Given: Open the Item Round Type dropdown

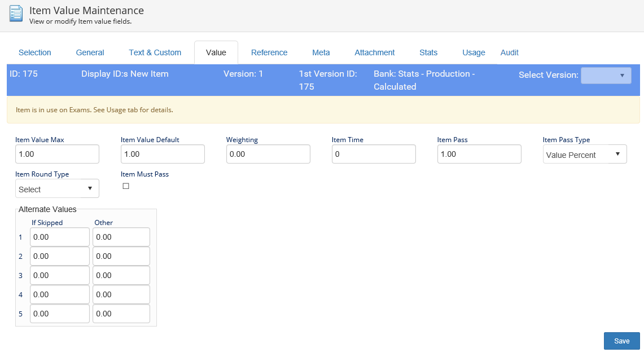Looking at the screenshot, I should [x=57, y=189].
